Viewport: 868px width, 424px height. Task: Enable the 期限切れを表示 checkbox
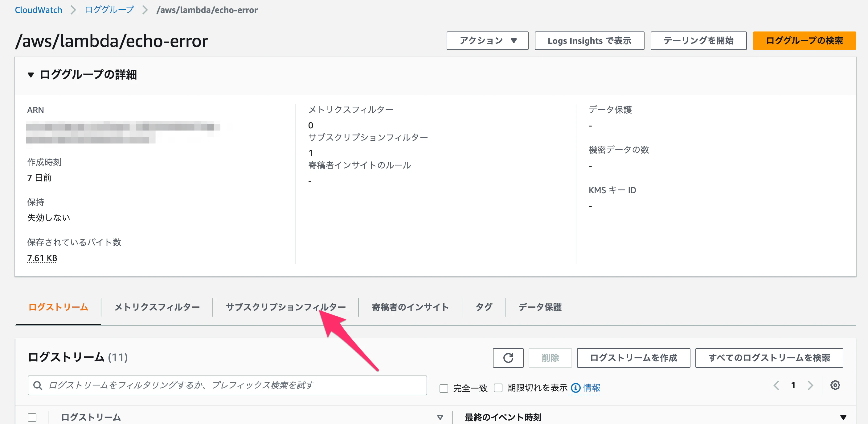(x=498, y=388)
